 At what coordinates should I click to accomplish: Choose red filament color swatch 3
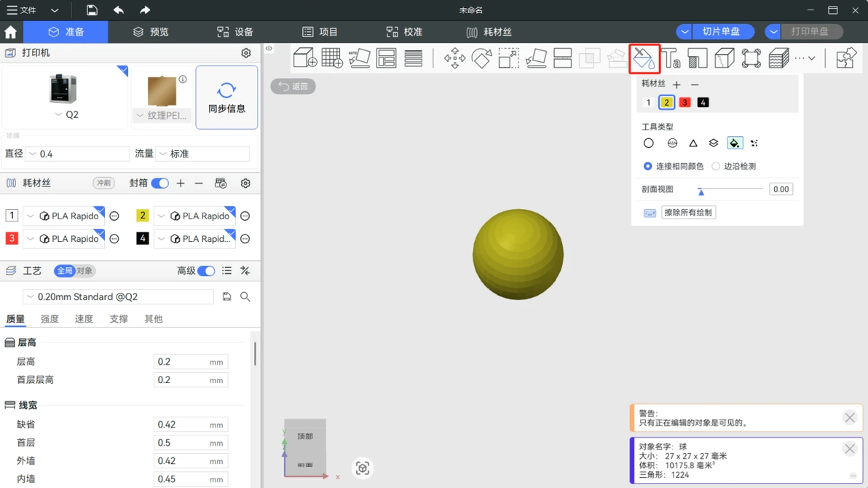click(684, 103)
